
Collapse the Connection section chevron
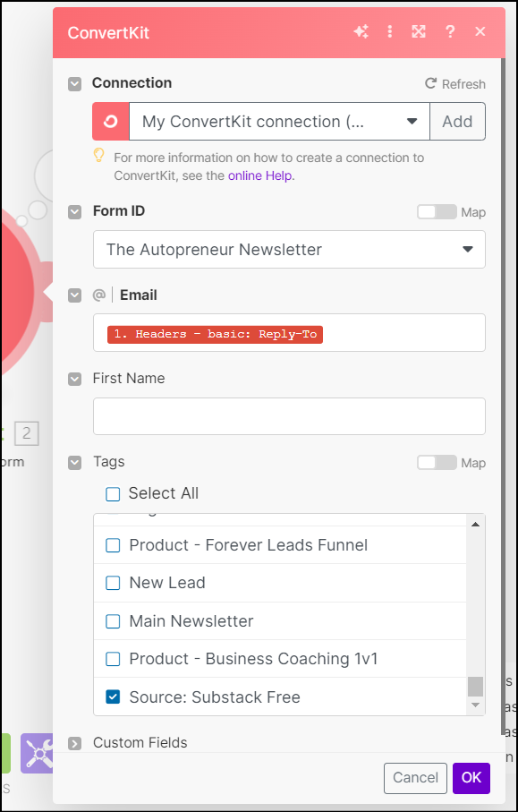(x=75, y=84)
